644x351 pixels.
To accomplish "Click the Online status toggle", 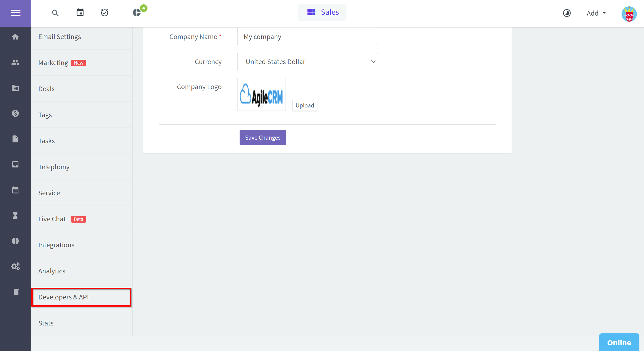I will coord(619,342).
